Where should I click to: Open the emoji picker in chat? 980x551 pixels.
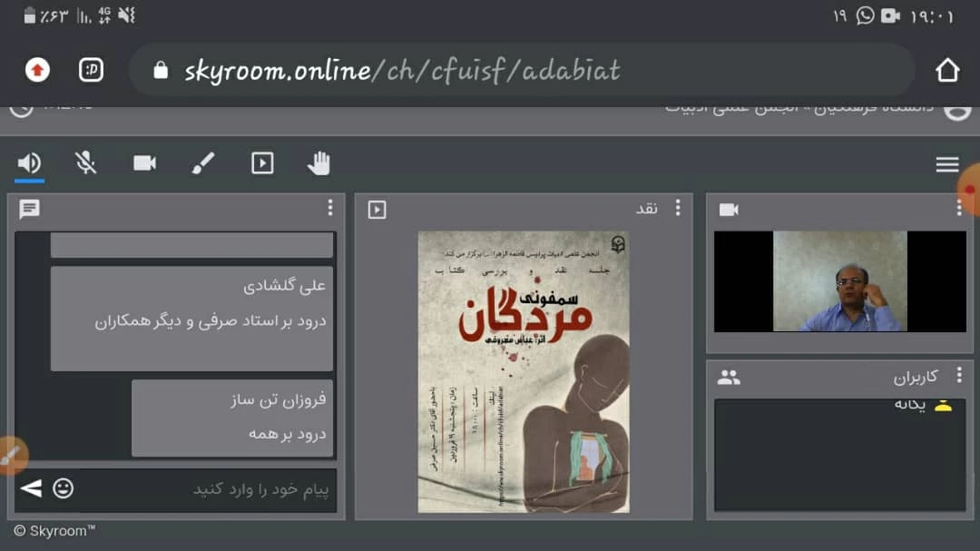coord(63,488)
